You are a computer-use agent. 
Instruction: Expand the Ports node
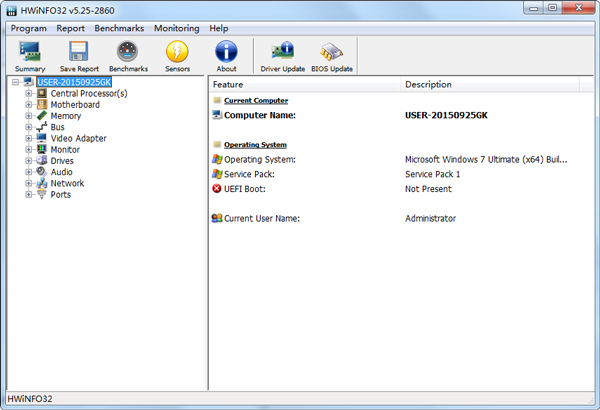point(29,194)
